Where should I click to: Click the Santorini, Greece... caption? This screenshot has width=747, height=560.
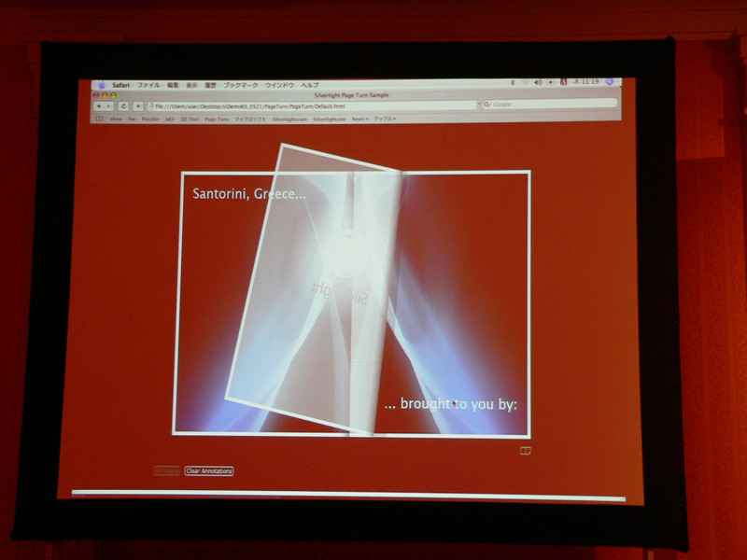(x=249, y=194)
